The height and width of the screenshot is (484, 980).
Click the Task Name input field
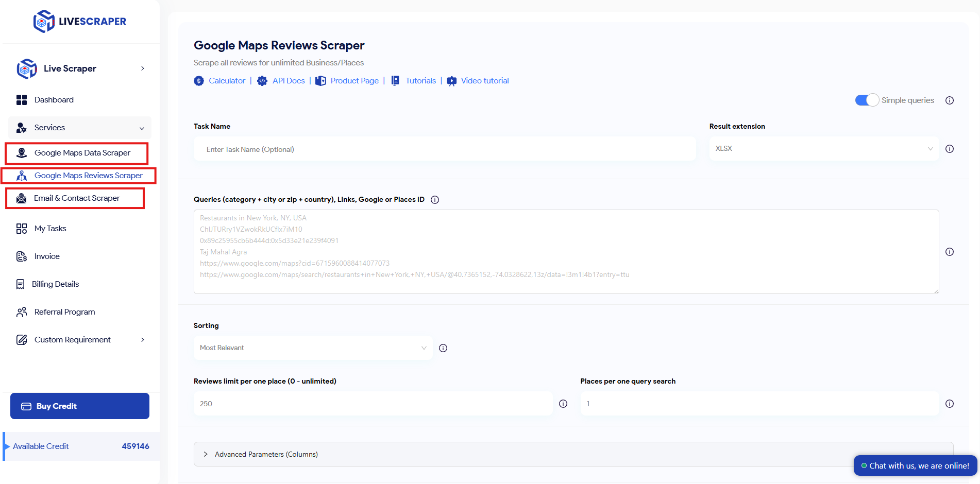click(x=445, y=149)
